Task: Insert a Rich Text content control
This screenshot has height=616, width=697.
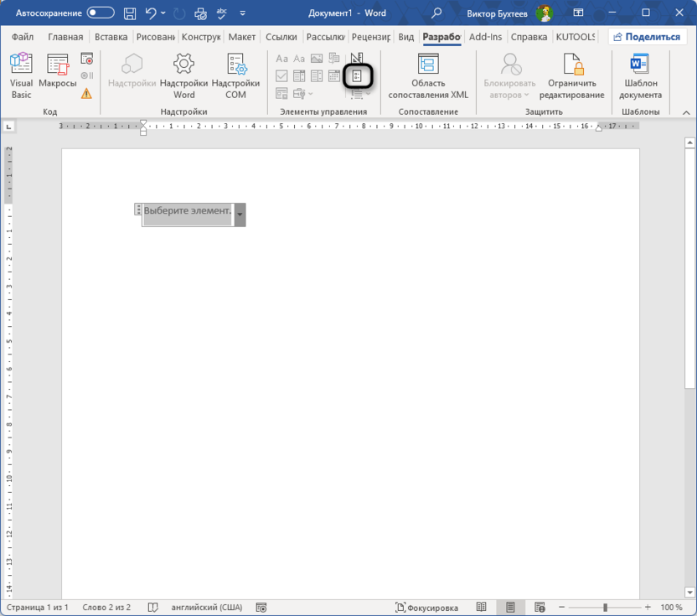Action: [x=283, y=59]
